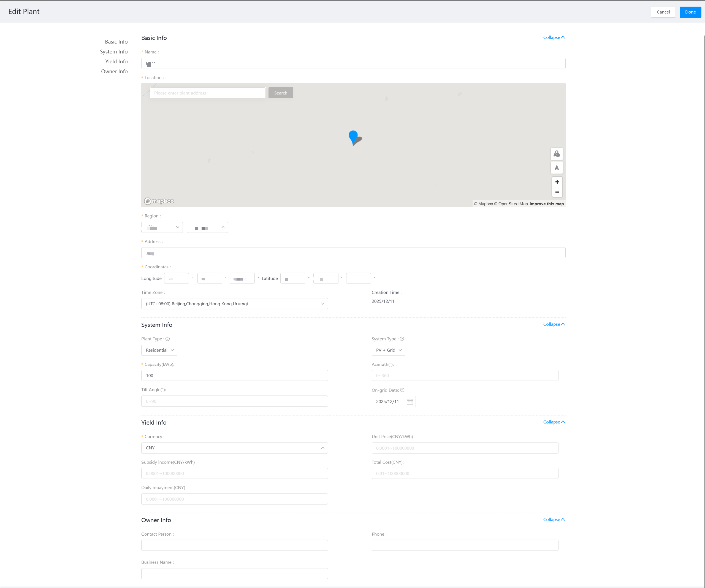The image size is (705, 588).
Task: Open the On-grid Date calendar icon
Action: (x=410, y=402)
